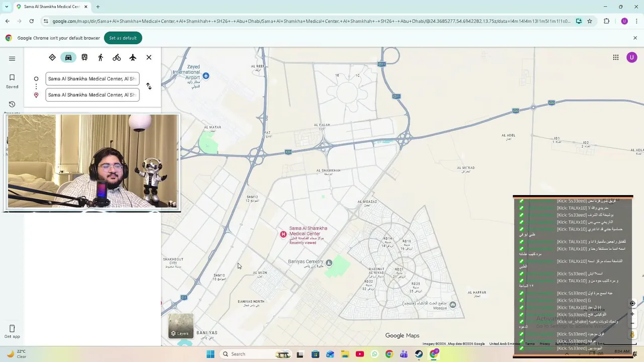Open the Windows Start menu
Screen dimensions: 644x362
(x=210, y=354)
